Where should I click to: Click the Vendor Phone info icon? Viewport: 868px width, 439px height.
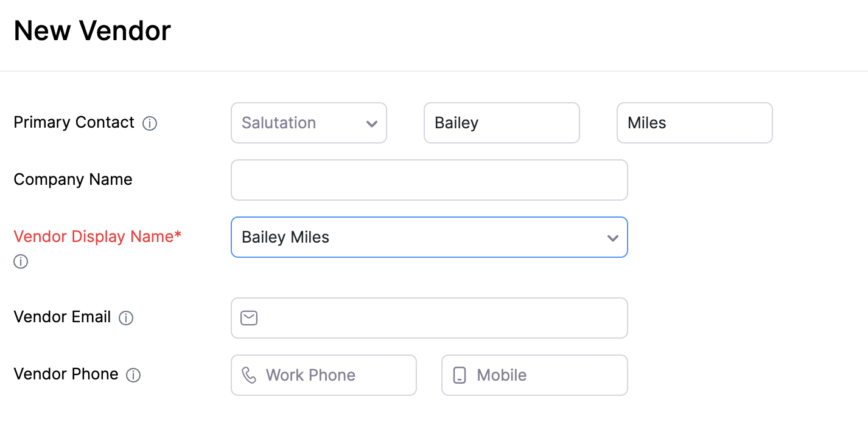pos(133,375)
